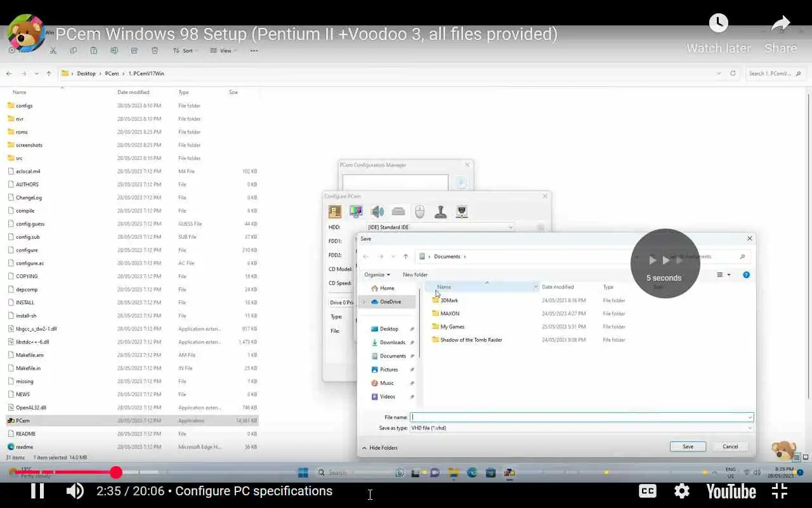Go up one level in Save dialog

click(x=406, y=257)
